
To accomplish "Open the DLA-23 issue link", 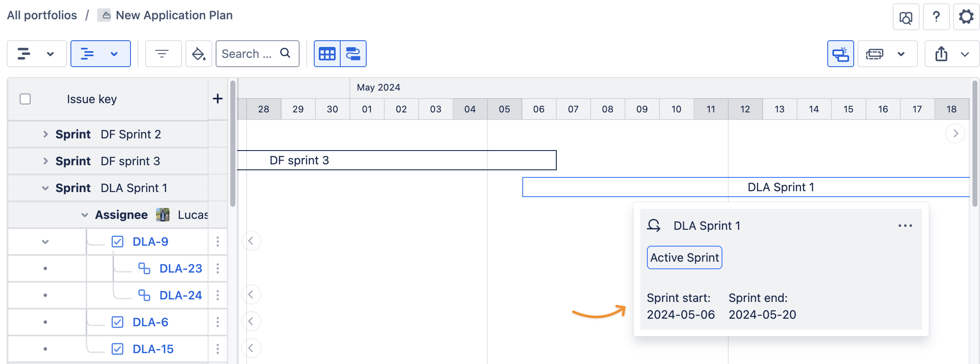I will (x=181, y=268).
